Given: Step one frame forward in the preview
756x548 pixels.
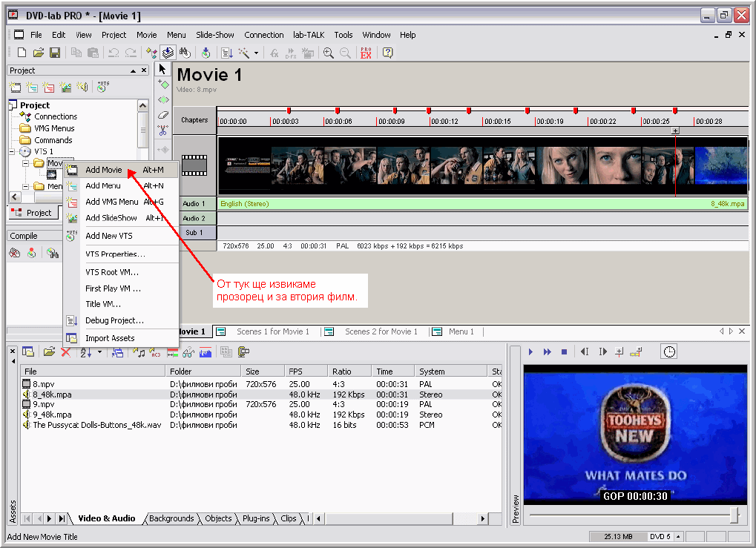Looking at the screenshot, I should tap(602, 351).
